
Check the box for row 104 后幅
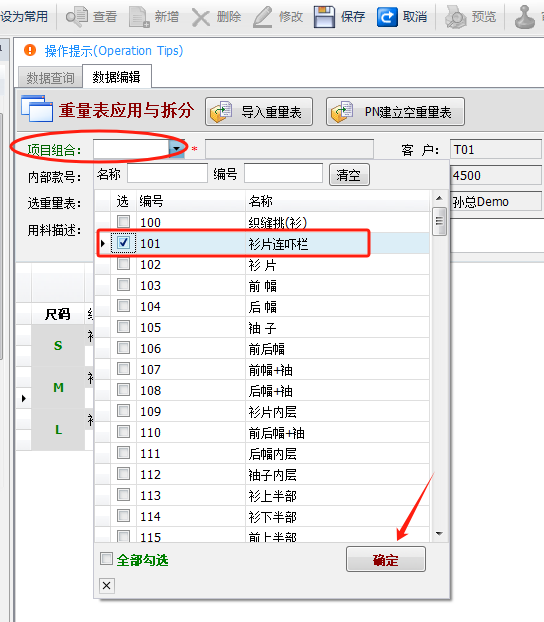(123, 305)
